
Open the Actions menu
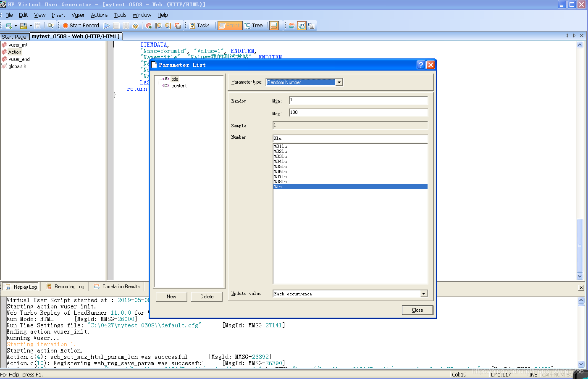[99, 15]
